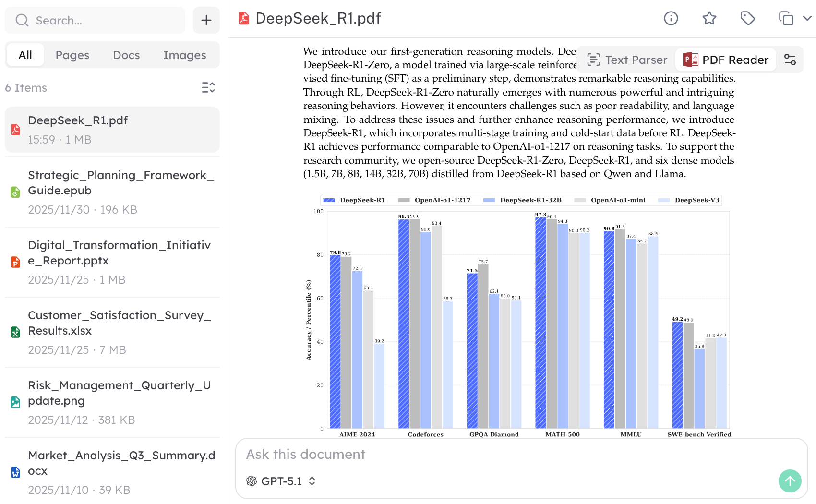This screenshot has height=504, width=816.
Task: Click the plus button to add a new item
Action: tap(206, 20)
